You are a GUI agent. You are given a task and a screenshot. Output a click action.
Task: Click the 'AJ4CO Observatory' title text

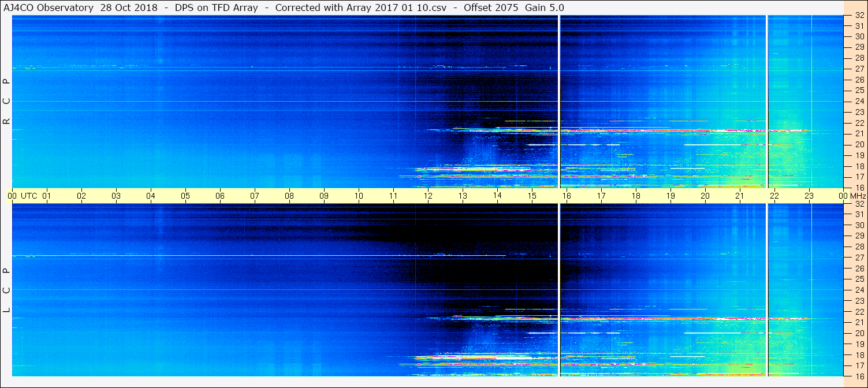[x=49, y=8]
